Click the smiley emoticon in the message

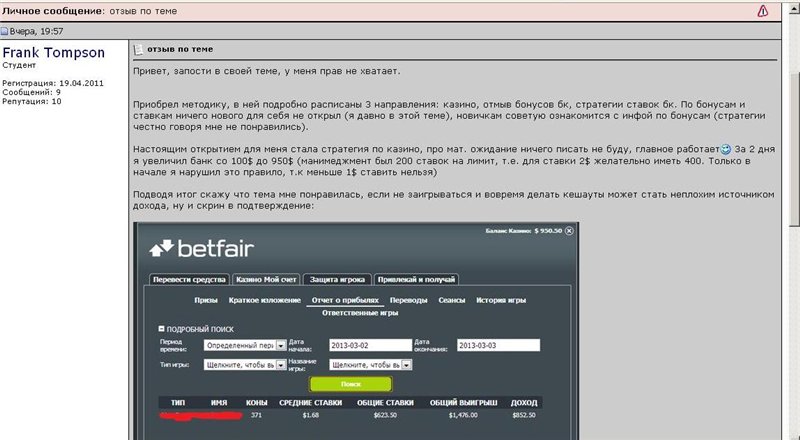[x=726, y=150]
